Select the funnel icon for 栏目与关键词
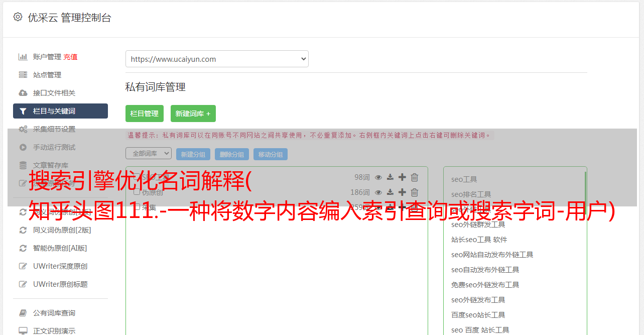 [x=23, y=111]
